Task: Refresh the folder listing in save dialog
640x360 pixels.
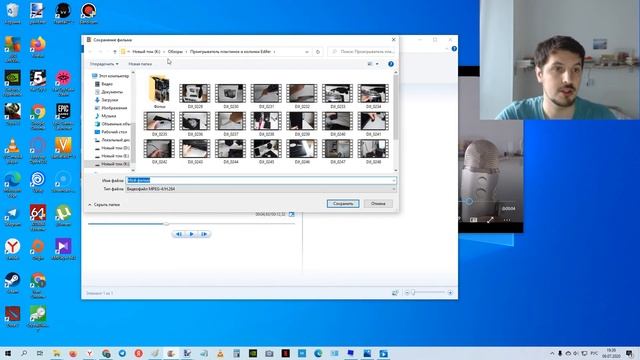Action: [318, 52]
